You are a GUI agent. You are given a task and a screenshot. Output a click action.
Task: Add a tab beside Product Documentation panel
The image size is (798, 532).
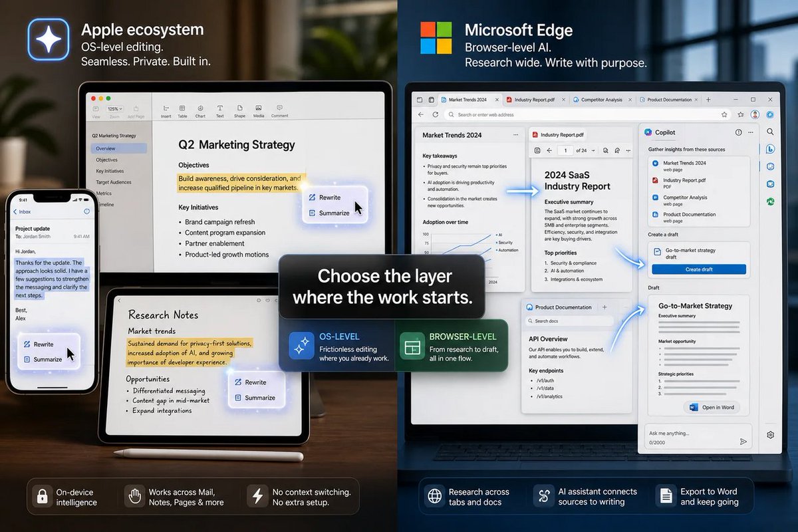(x=604, y=307)
